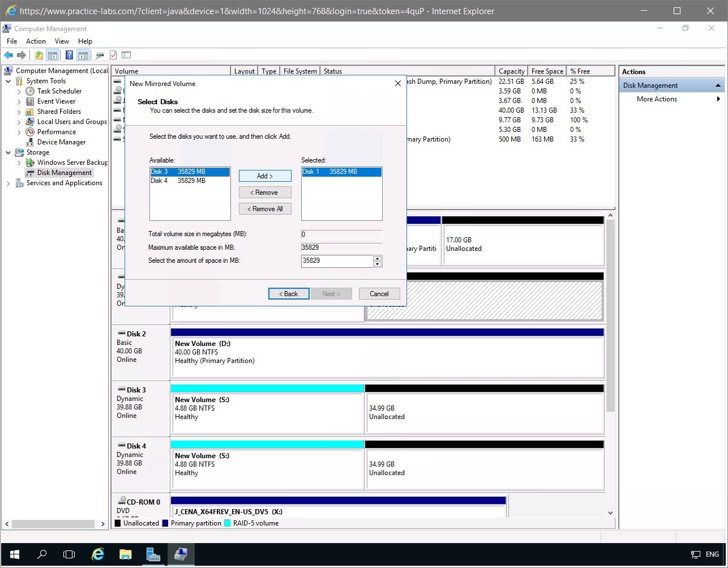Image resolution: width=728 pixels, height=568 pixels.
Task: Click the Up One Level folder icon
Action: click(38, 55)
